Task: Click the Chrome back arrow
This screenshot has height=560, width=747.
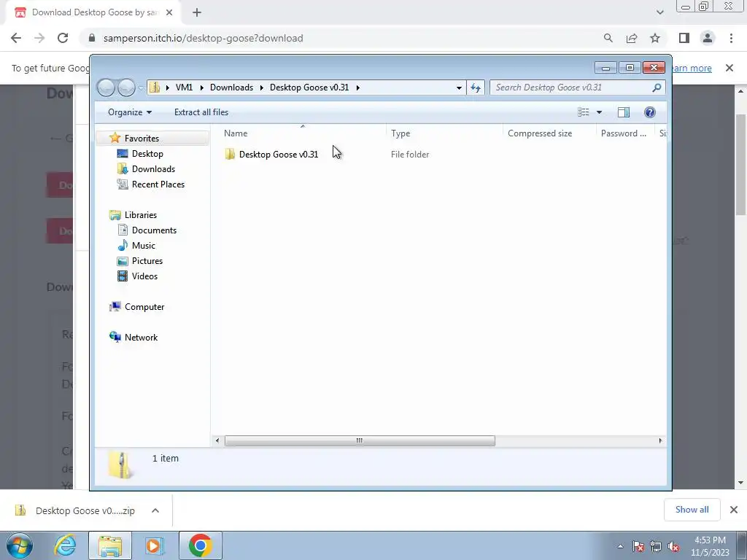Action: (x=16, y=38)
